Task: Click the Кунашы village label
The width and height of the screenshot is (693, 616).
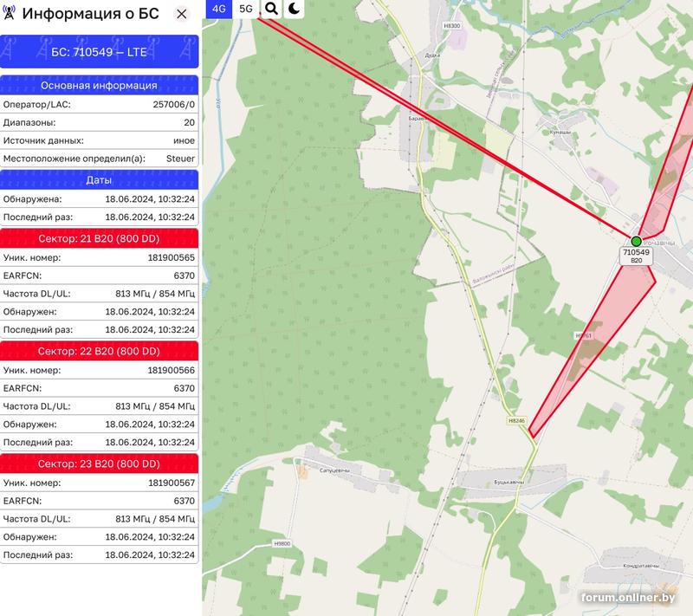Action: tap(560, 133)
